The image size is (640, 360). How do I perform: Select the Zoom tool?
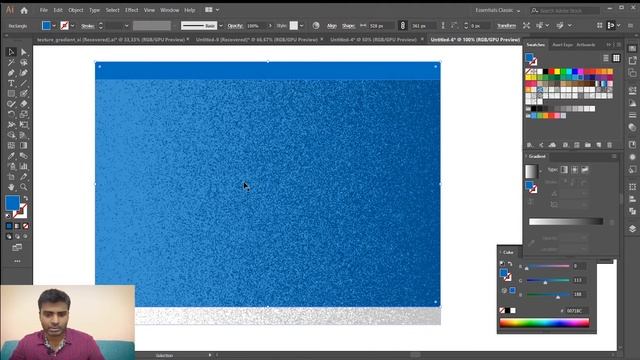[x=24, y=187]
